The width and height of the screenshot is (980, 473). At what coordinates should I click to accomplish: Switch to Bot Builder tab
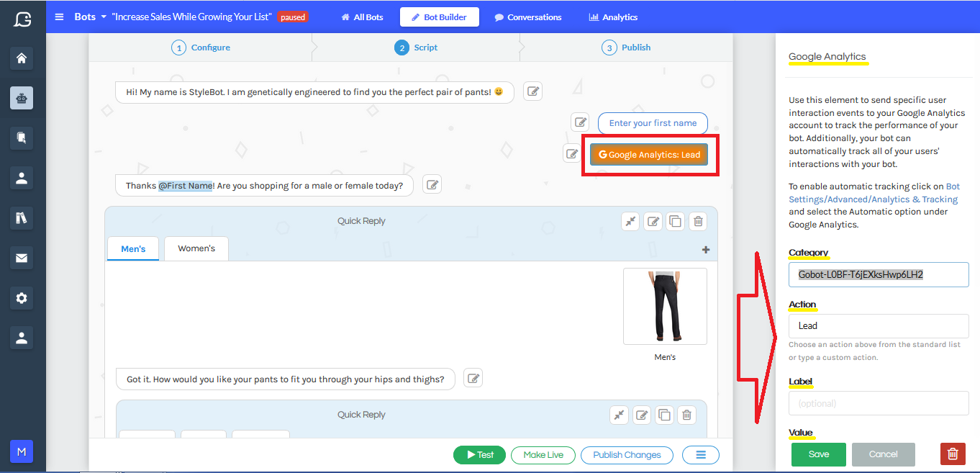click(440, 17)
